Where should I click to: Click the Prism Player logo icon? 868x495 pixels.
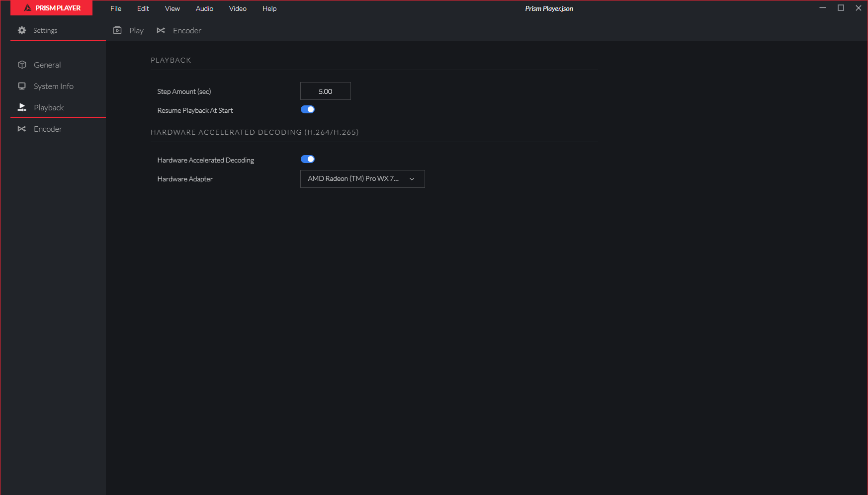[29, 8]
